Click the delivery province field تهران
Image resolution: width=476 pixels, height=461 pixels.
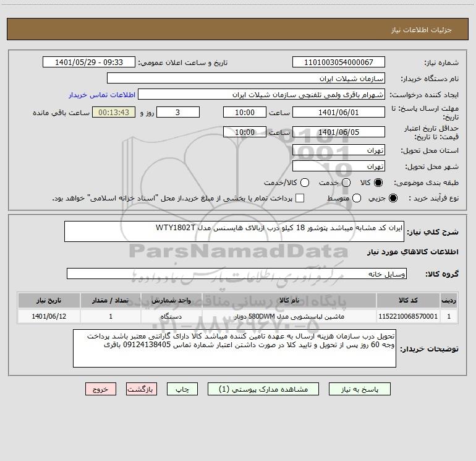click(x=339, y=150)
